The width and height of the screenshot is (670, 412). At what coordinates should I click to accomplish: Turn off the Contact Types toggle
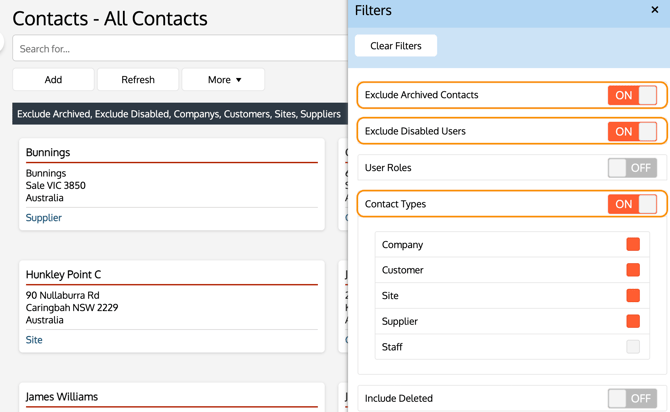632,204
